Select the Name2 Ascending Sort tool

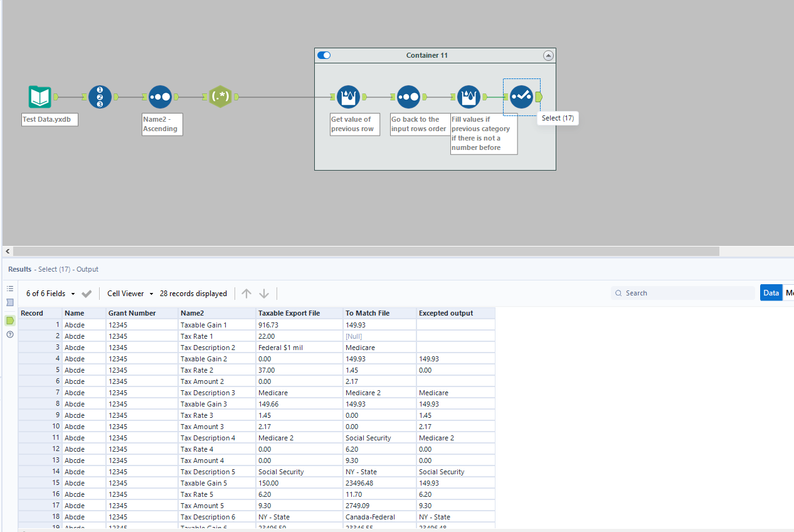tap(161, 96)
